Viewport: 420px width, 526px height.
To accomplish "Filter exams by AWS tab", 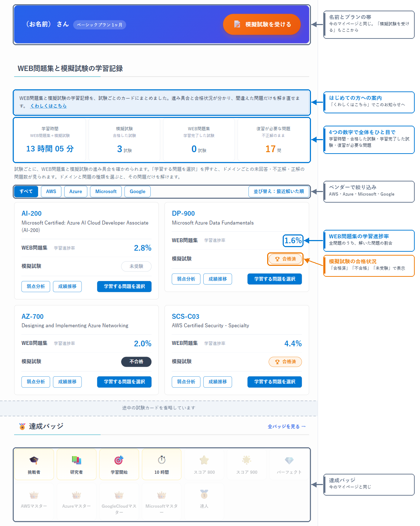I will click(x=51, y=191).
